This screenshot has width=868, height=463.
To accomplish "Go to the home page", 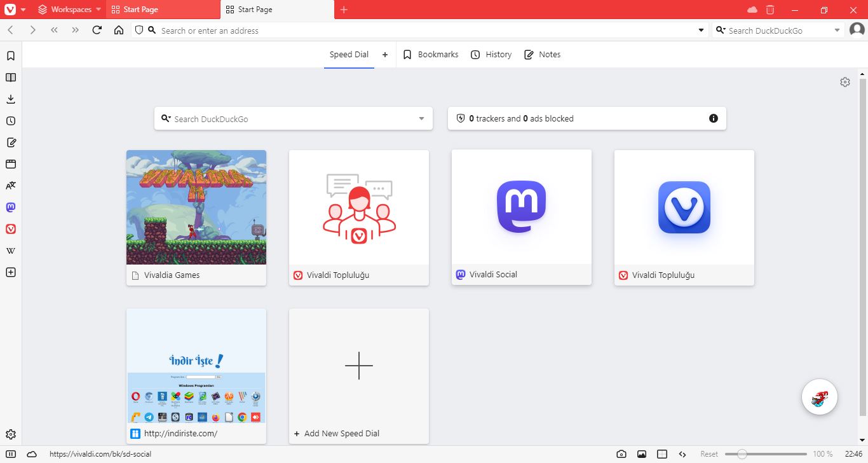I will (119, 30).
